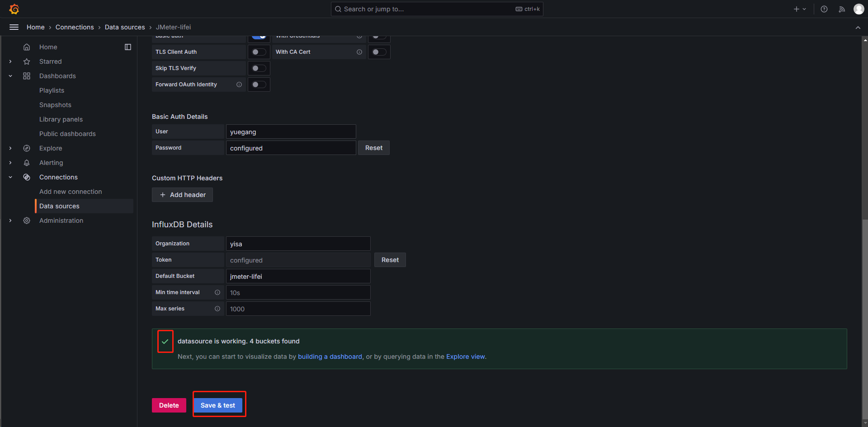This screenshot has height=427, width=868.
Task: Follow the building a dashboard link
Action: tap(330, 357)
